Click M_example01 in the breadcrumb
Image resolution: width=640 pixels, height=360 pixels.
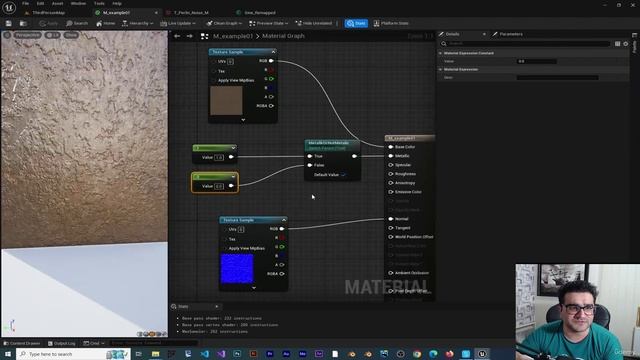click(233, 36)
